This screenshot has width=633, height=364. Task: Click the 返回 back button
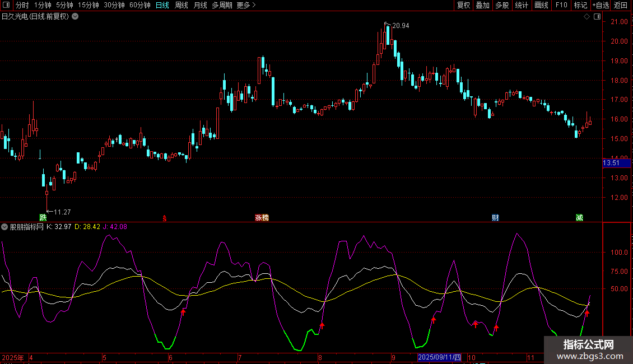click(621, 5)
